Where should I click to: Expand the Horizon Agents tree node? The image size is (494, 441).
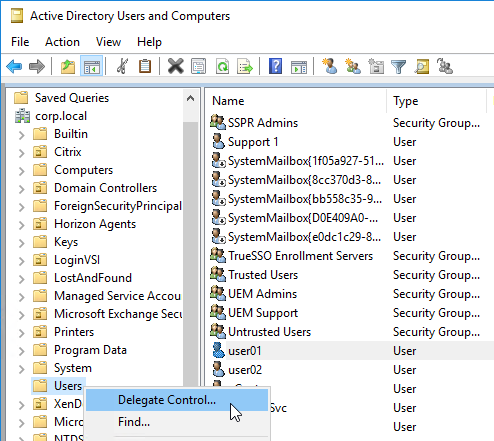point(21,225)
